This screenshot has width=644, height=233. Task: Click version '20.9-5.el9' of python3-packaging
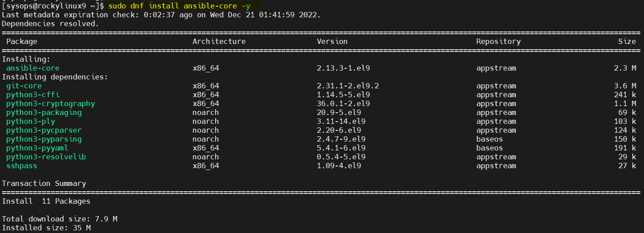339,112
